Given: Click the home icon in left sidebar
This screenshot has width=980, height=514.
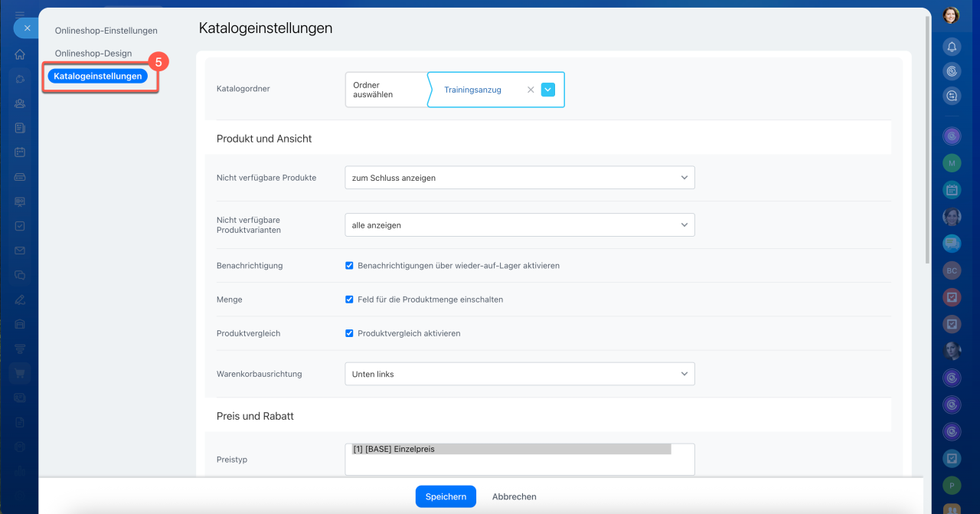Looking at the screenshot, I should tap(20, 54).
